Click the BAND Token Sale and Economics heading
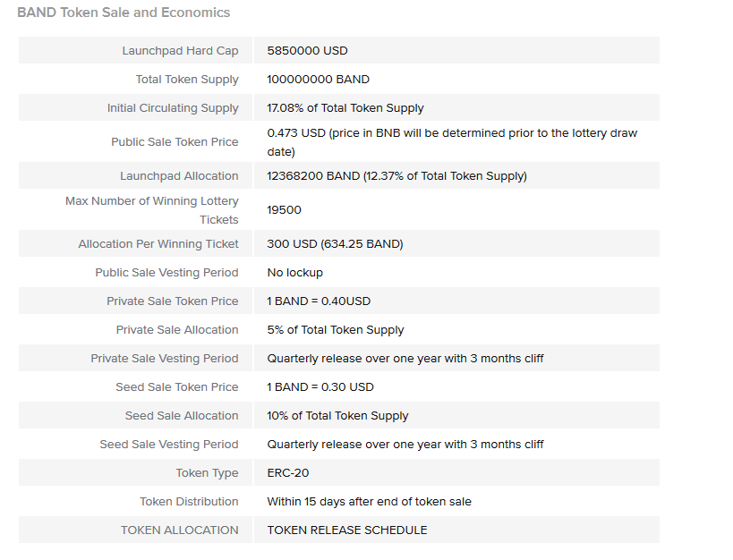Viewport: 733px width, 560px height. (x=124, y=13)
